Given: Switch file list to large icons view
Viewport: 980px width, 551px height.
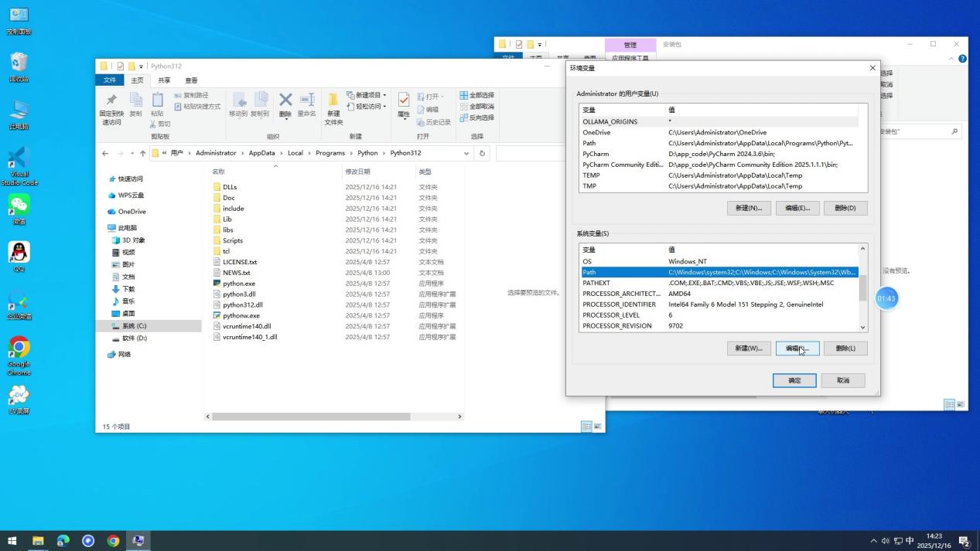Looking at the screenshot, I should click(x=597, y=427).
